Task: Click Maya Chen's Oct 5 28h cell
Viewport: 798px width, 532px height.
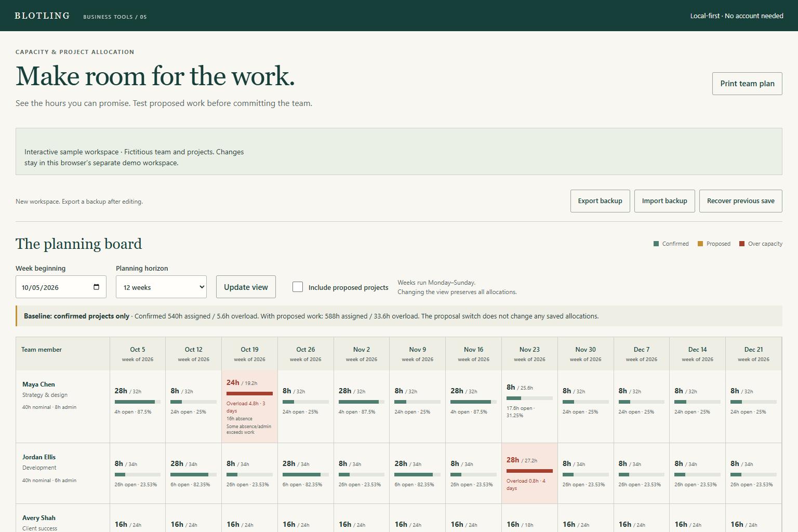Action: 138,407
